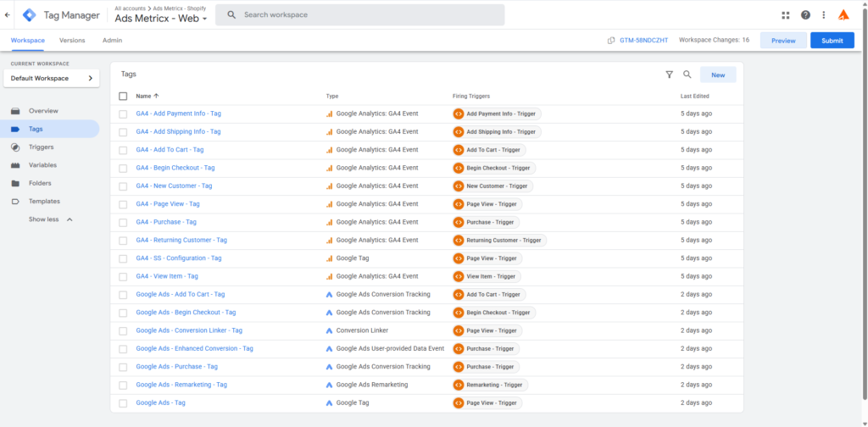
Task: Switch to the Versions tab
Action: click(72, 41)
